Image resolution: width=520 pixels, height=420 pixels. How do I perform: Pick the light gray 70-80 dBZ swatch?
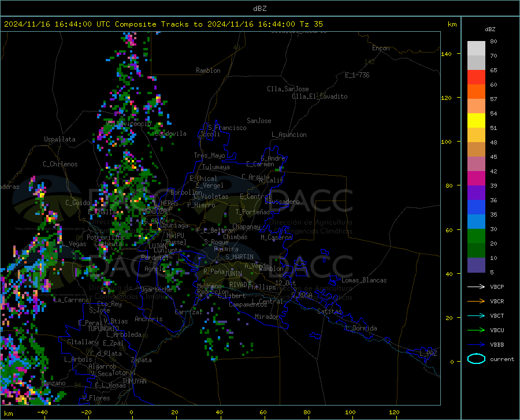click(x=476, y=48)
